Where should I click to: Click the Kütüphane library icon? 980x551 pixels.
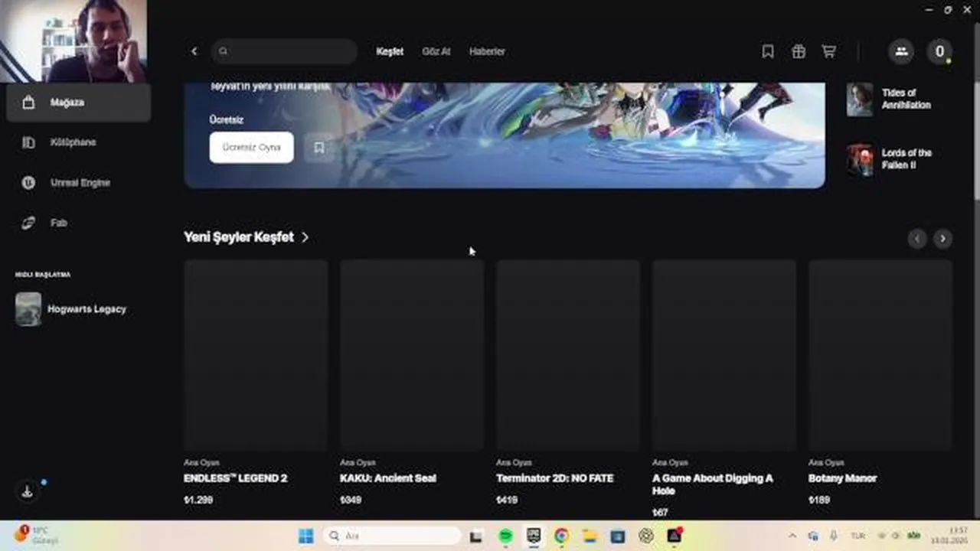[x=28, y=142]
